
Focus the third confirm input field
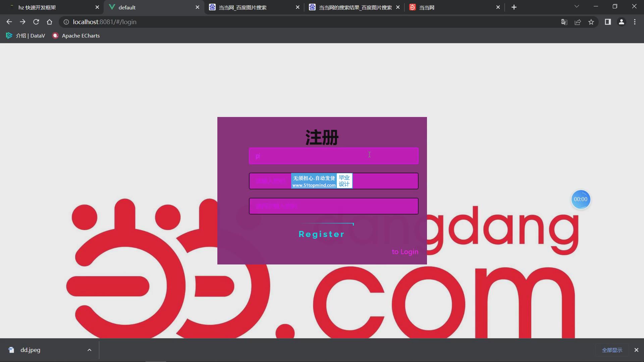334,206
